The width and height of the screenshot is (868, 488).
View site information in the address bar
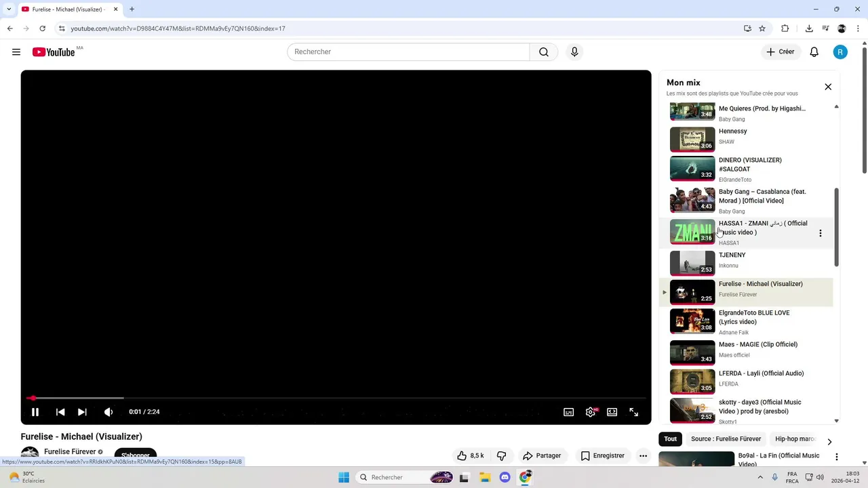[x=62, y=28]
